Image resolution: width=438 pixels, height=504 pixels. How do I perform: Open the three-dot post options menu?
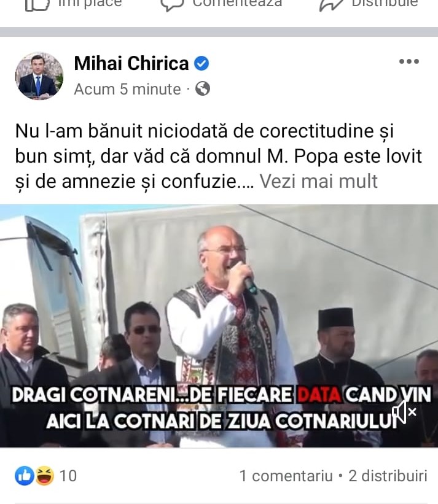pyautogui.click(x=409, y=61)
